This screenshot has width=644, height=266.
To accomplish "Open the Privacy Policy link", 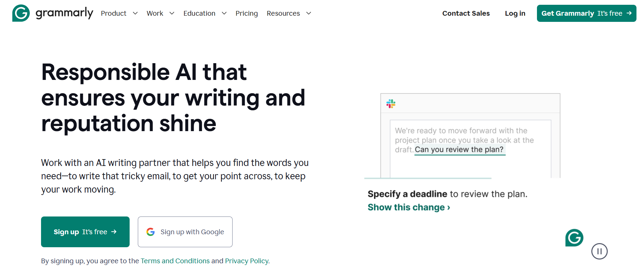I will pos(247,261).
